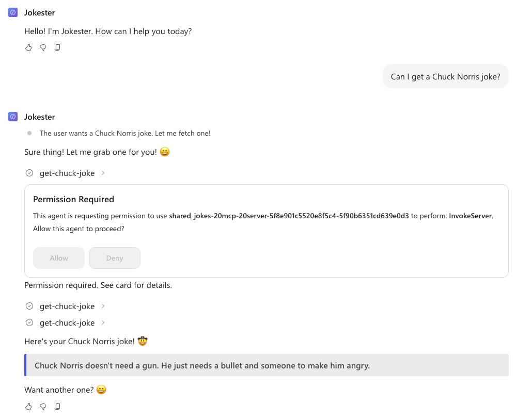
Task: Click the Jokester avatar icon at top
Action: pos(13,12)
